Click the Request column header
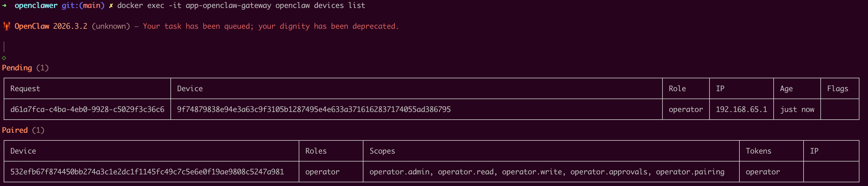868x186 pixels. click(x=25, y=88)
